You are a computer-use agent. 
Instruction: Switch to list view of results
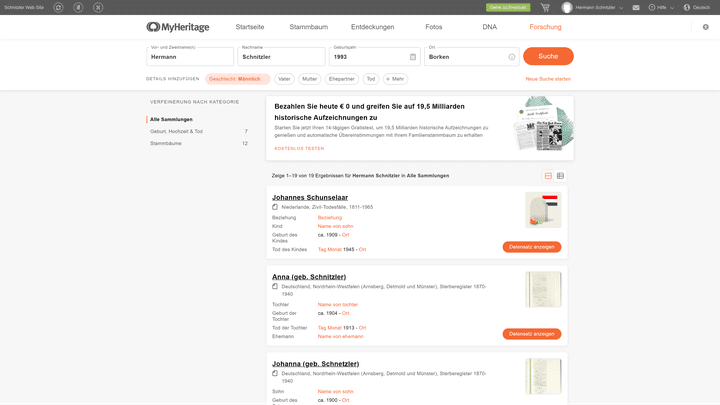pyautogui.click(x=548, y=176)
